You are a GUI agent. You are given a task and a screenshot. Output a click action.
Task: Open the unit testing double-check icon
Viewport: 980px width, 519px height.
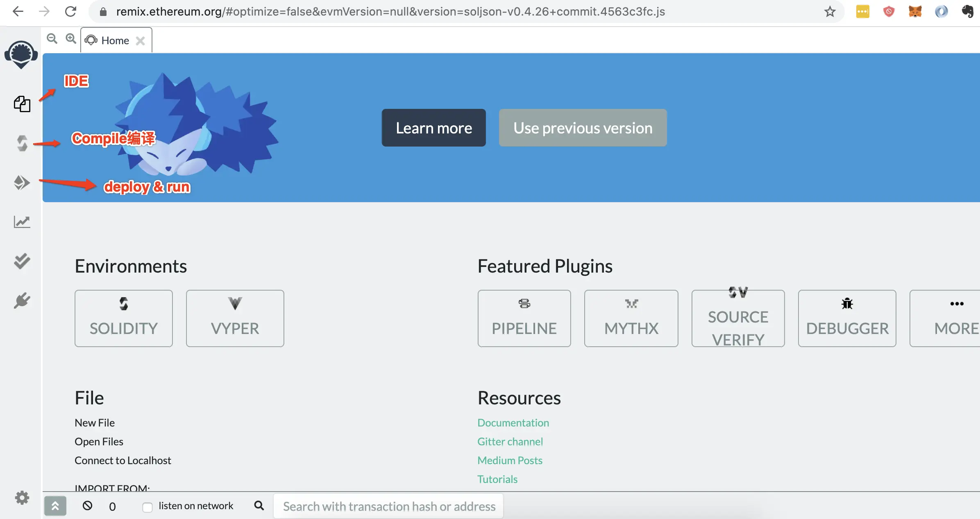point(22,261)
